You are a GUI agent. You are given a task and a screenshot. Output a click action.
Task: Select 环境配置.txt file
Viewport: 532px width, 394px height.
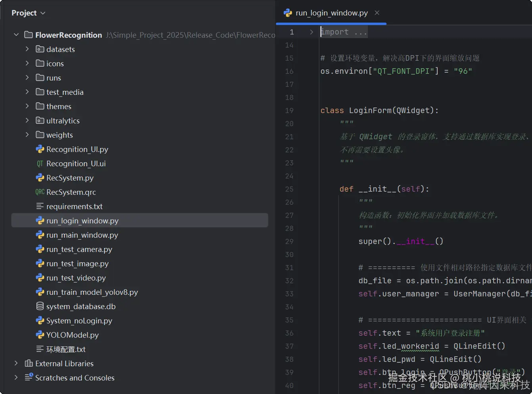coord(66,349)
